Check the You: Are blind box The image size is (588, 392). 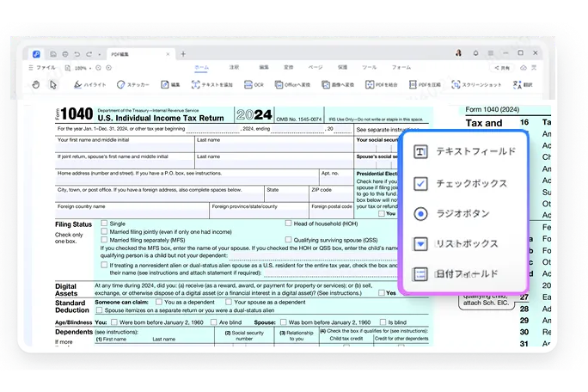(213, 322)
